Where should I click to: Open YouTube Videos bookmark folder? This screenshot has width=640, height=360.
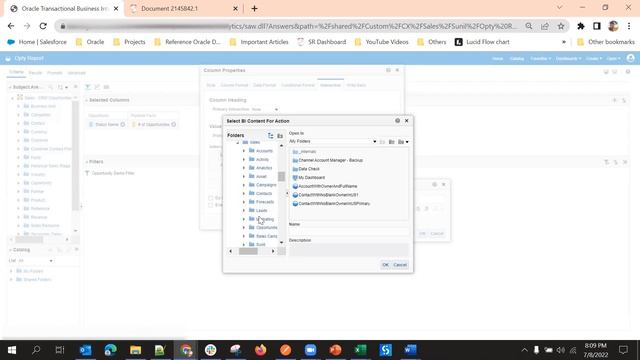tap(382, 42)
